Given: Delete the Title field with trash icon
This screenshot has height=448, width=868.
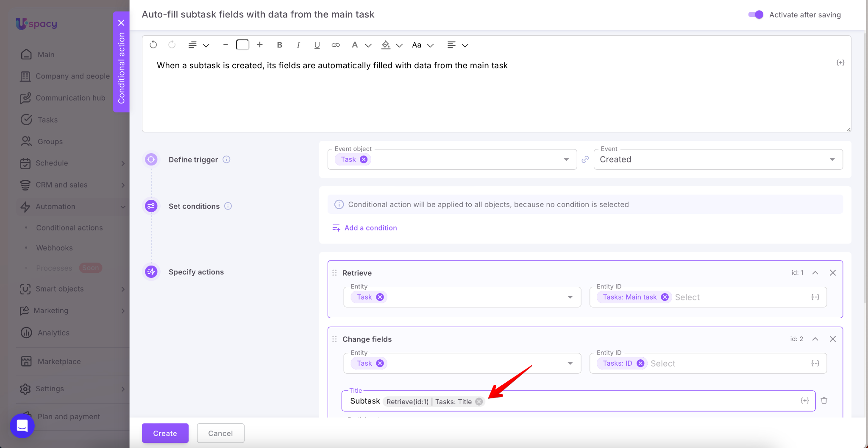Looking at the screenshot, I should [x=824, y=400].
